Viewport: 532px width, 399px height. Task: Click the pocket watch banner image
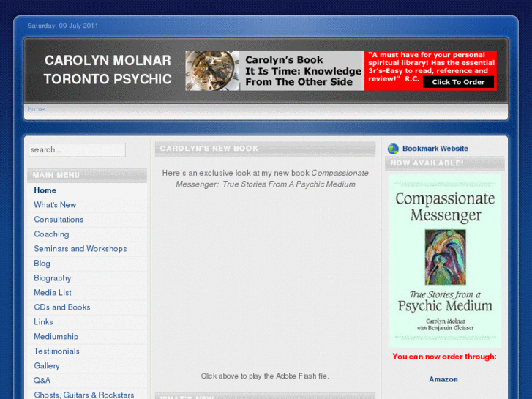tap(211, 70)
